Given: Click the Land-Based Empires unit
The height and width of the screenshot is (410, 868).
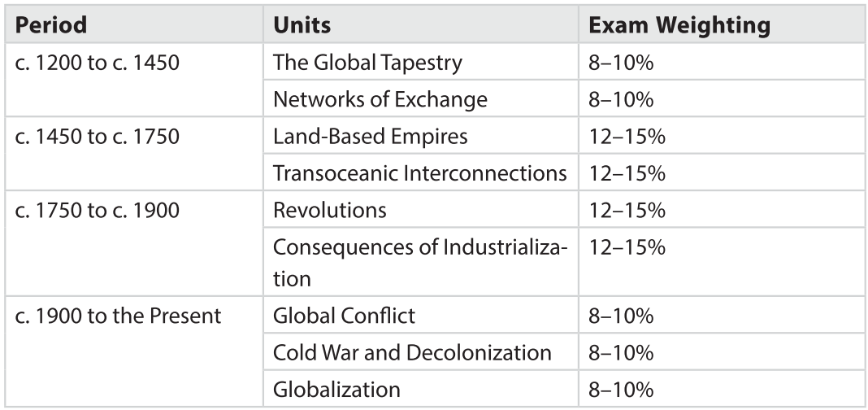Looking at the screenshot, I should [x=371, y=137].
